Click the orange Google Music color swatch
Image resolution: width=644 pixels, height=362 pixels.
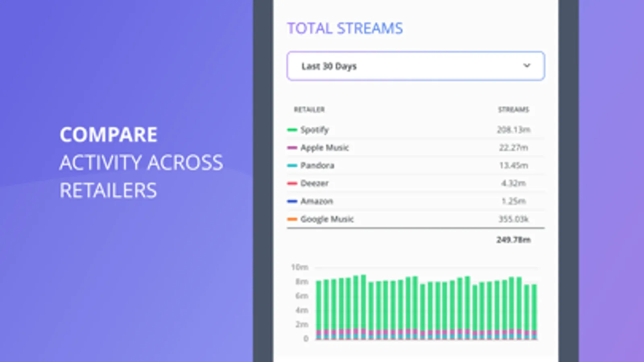[x=292, y=219]
